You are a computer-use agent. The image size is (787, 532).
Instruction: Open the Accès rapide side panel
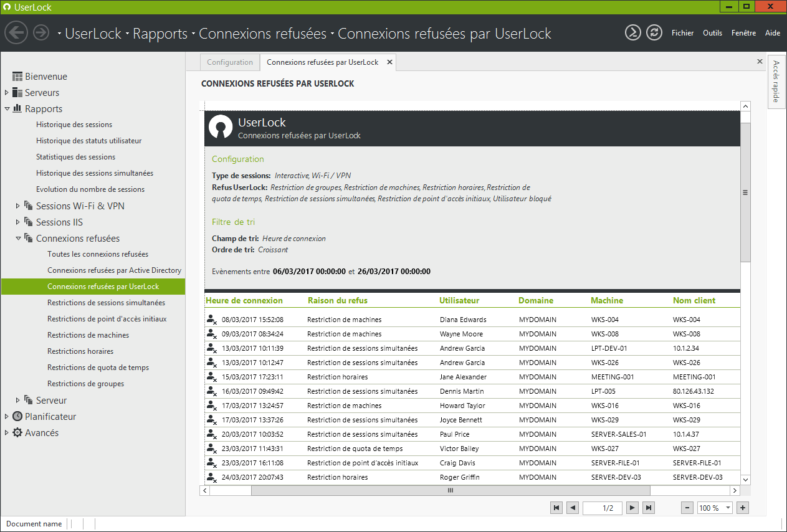click(776, 81)
